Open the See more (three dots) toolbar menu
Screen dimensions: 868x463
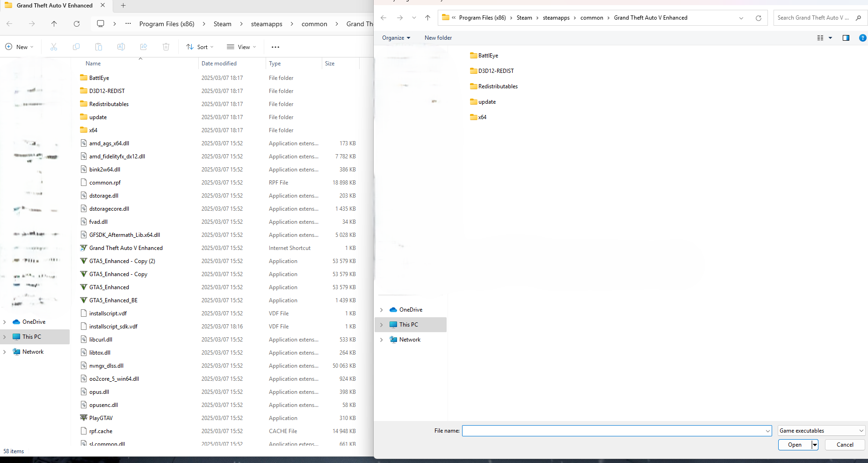coord(275,47)
